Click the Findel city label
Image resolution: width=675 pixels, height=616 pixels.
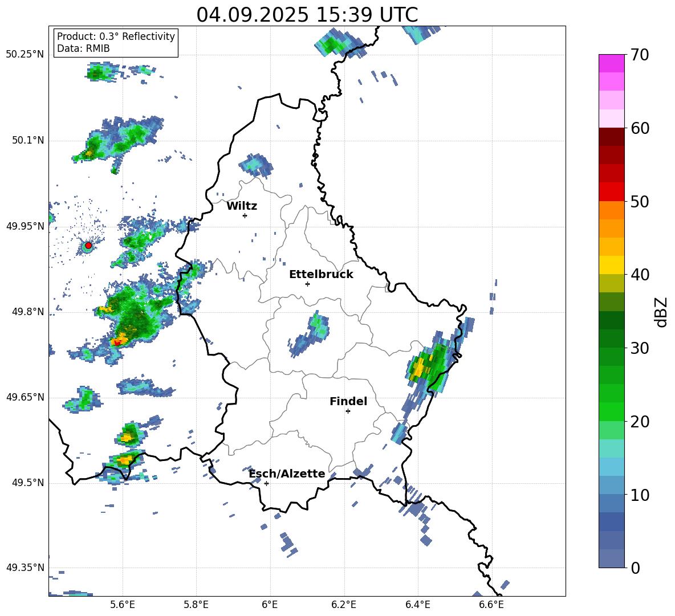(x=348, y=401)
